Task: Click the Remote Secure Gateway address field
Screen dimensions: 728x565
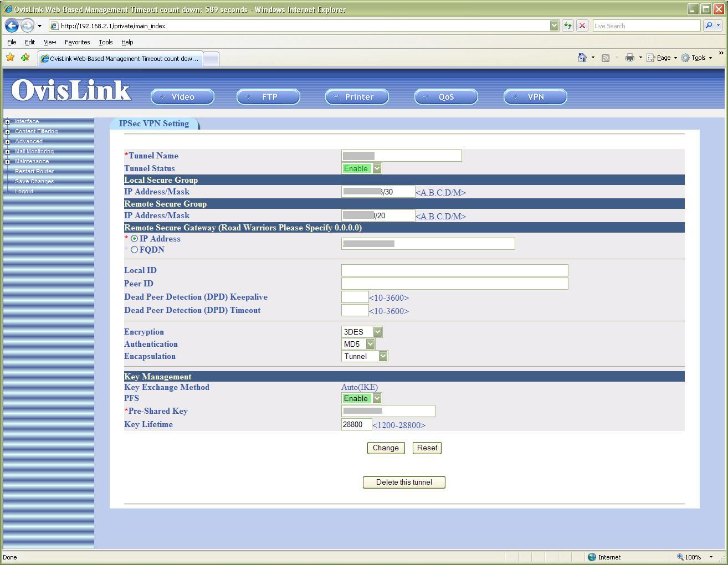Action: point(428,244)
